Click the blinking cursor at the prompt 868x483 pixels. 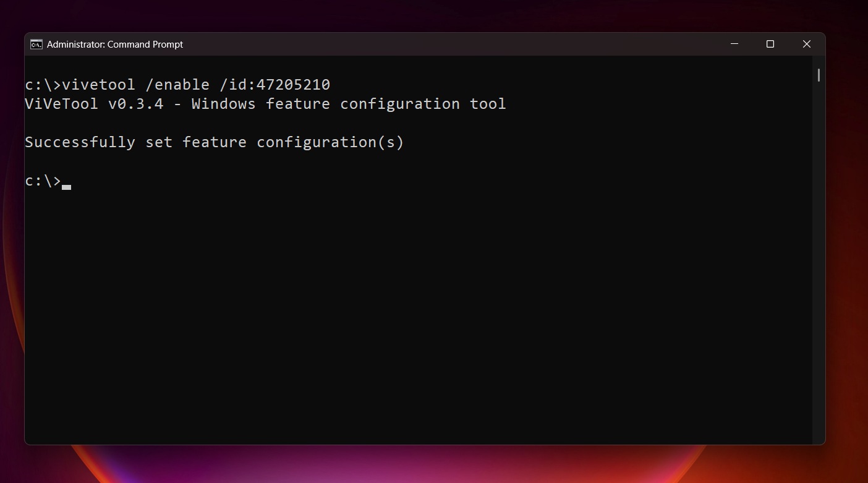click(x=67, y=186)
